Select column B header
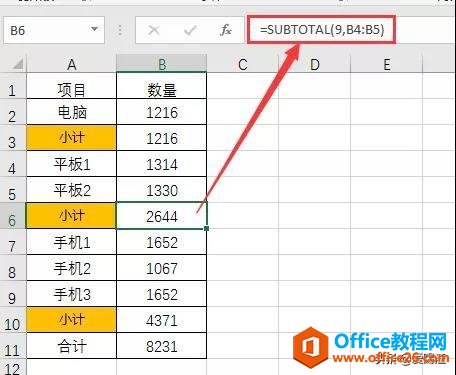The height and width of the screenshot is (375, 456). pyautogui.click(x=162, y=64)
